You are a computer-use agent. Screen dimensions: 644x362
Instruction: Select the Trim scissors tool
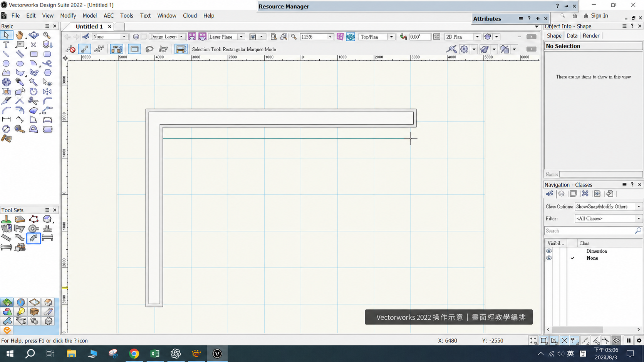tap(34, 101)
